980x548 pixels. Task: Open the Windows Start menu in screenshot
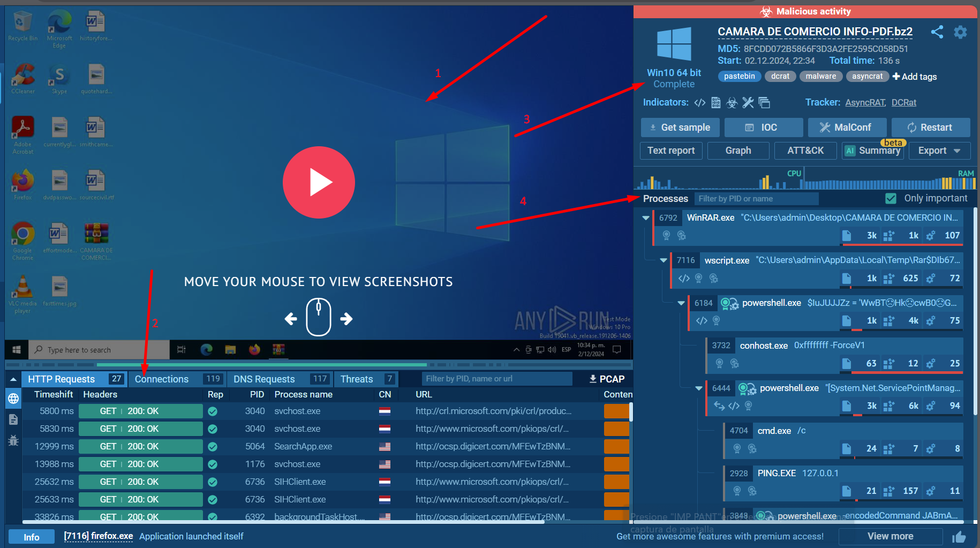(16, 350)
